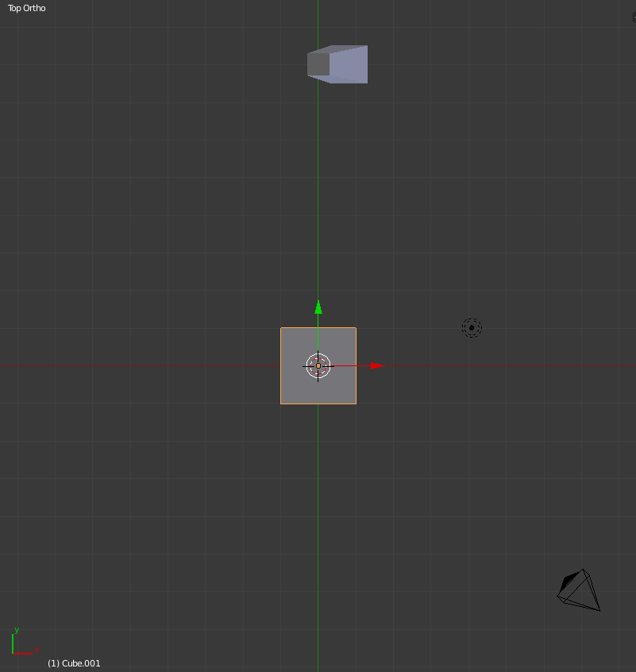The width and height of the screenshot is (636, 672).
Task: Click the Top Ortho view label
Action: [26, 8]
